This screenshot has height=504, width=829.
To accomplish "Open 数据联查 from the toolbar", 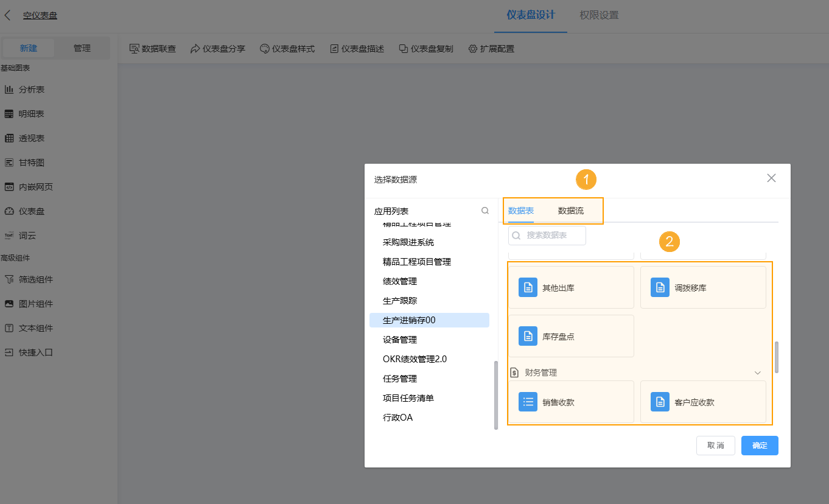I will (x=152, y=48).
